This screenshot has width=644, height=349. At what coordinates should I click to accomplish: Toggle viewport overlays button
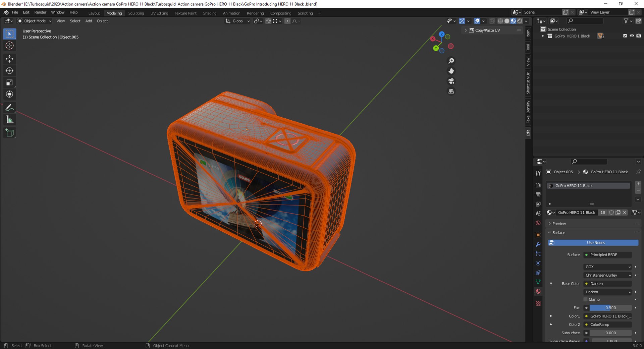point(477,21)
